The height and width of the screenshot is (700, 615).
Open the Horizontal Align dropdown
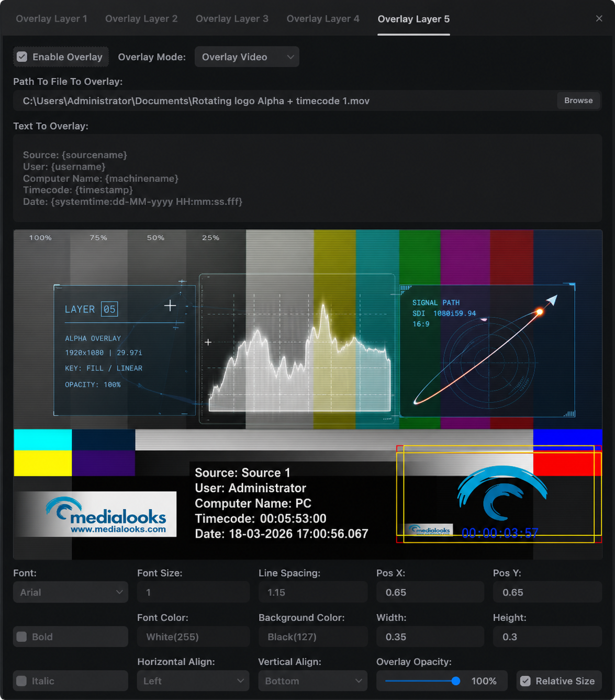click(x=193, y=681)
